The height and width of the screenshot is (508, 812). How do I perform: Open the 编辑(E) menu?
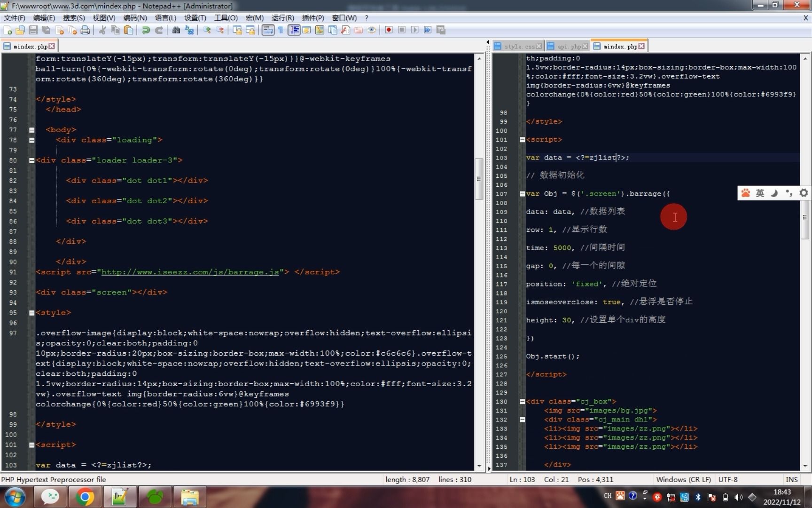(x=44, y=18)
